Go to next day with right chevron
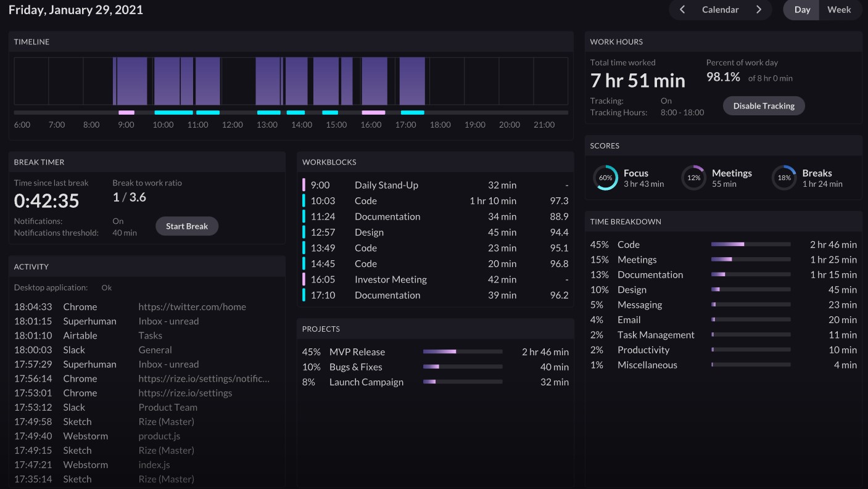This screenshot has width=868, height=489. pyautogui.click(x=759, y=10)
